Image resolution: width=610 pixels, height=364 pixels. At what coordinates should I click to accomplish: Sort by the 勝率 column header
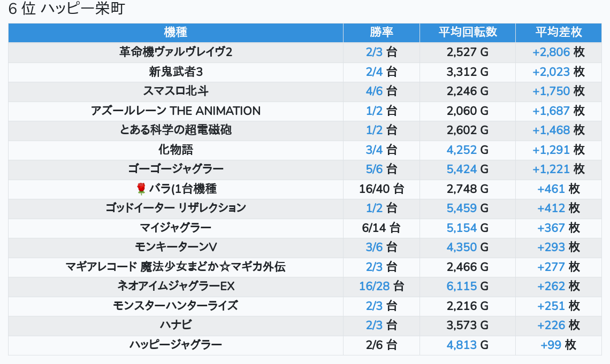pos(381,32)
